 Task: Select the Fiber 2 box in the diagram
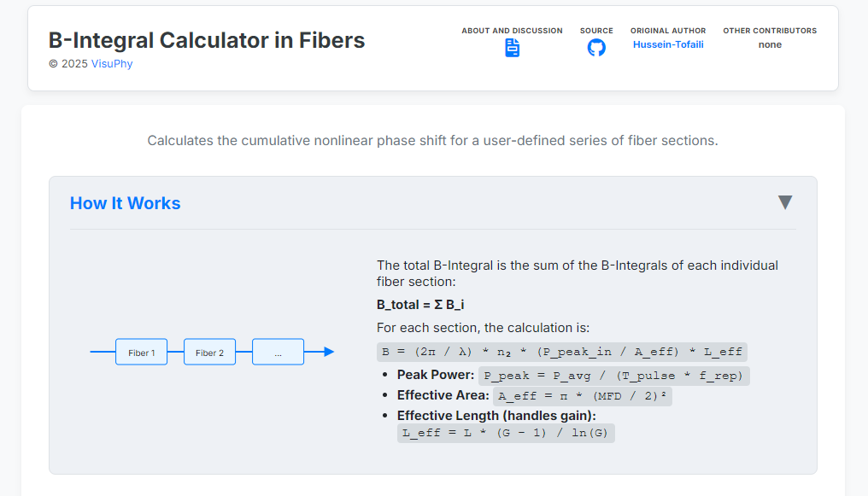click(x=209, y=351)
